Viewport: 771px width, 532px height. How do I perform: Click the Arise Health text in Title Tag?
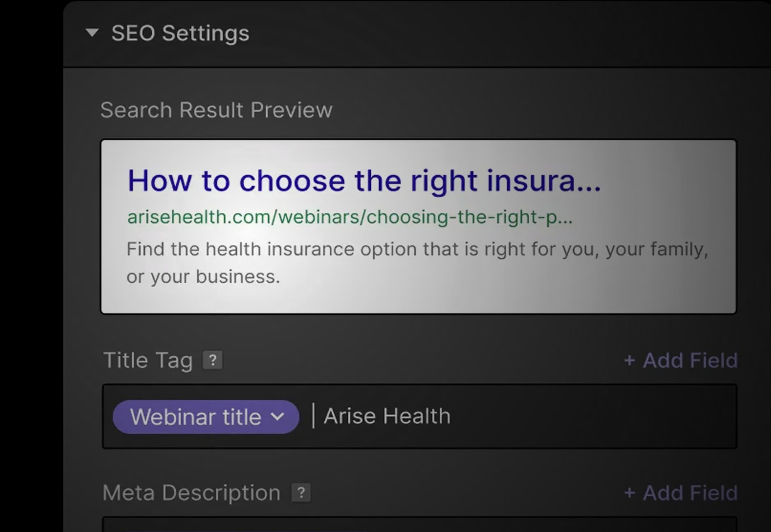click(x=387, y=416)
